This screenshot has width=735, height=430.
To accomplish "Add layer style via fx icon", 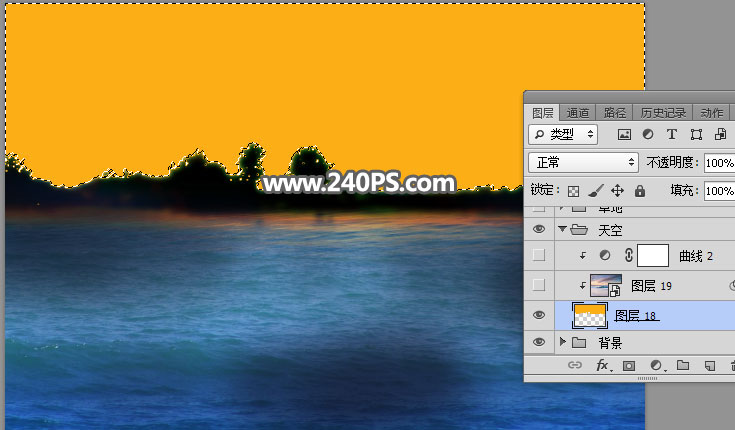I will (603, 366).
